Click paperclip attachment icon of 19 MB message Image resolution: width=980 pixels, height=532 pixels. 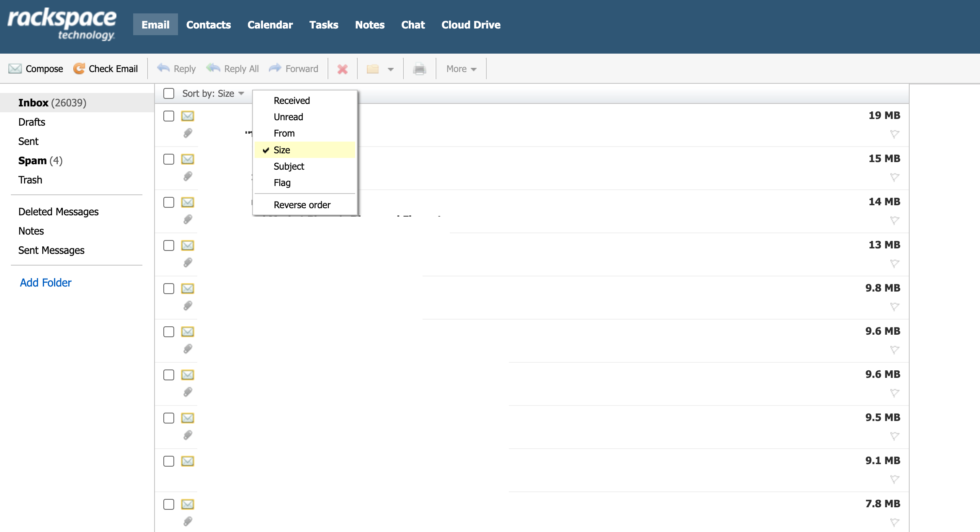pos(188,133)
